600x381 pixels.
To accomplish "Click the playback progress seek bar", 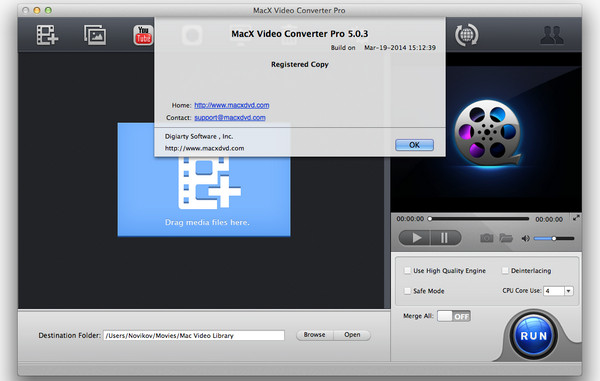I will tap(479, 219).
